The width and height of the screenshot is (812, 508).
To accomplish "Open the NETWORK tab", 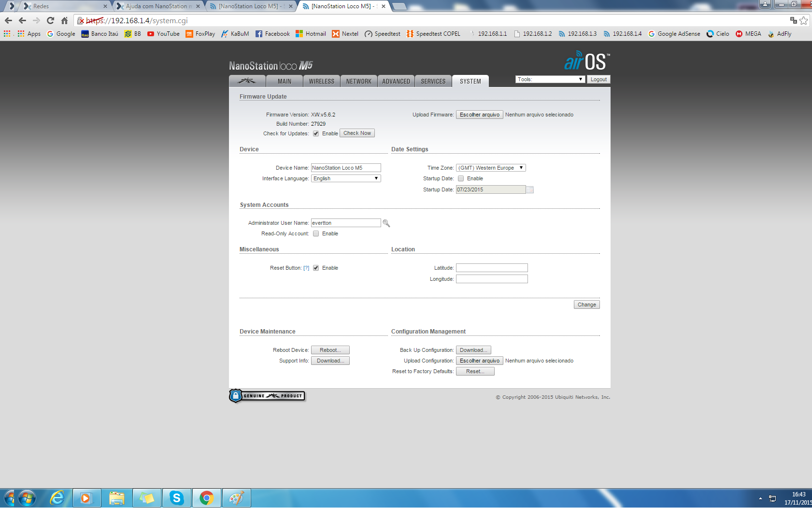I will [359, 81].
